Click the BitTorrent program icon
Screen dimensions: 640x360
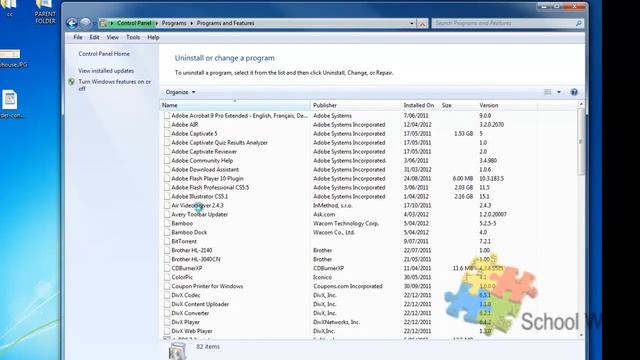[x=167, y=241]
